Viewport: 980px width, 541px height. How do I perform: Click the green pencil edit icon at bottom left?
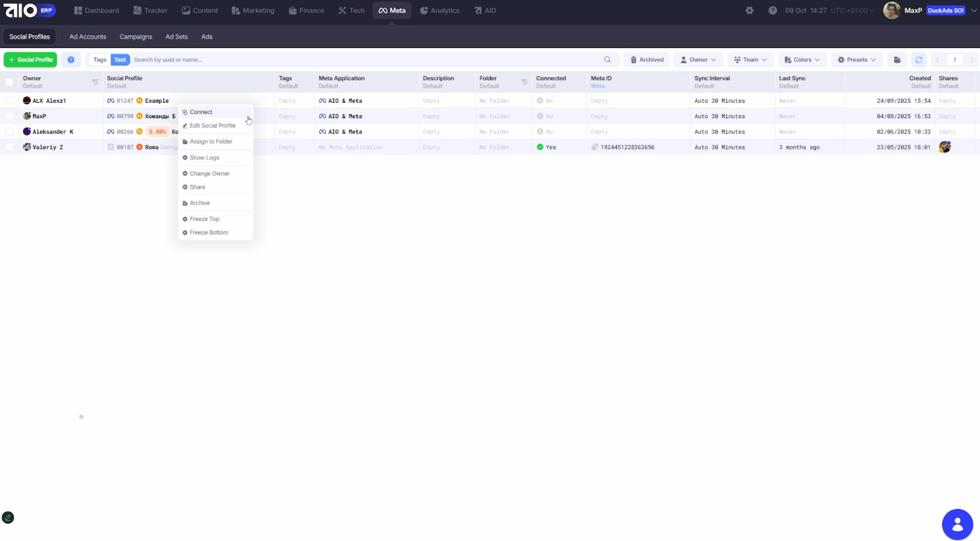pos(8,518)
